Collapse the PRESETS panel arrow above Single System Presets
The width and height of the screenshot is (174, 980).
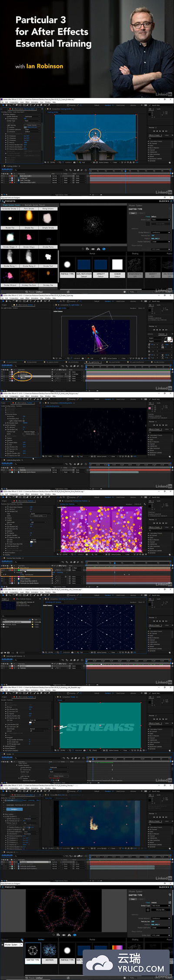tap(2, 201)
